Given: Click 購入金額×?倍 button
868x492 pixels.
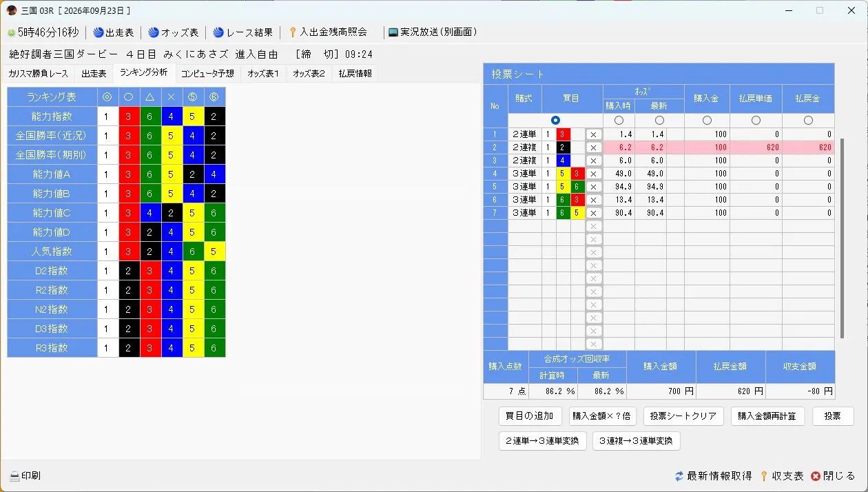Looking at the screenshot, I should 602,416.
